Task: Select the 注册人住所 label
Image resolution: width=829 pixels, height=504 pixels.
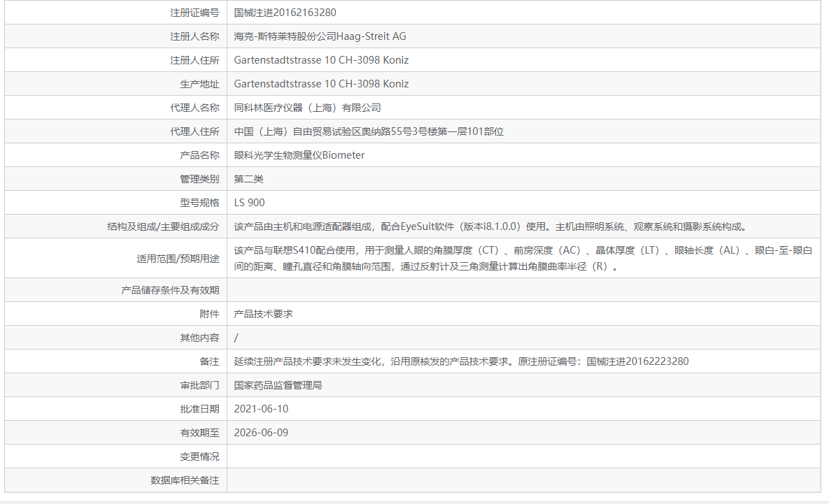Action: pos(194,60)
